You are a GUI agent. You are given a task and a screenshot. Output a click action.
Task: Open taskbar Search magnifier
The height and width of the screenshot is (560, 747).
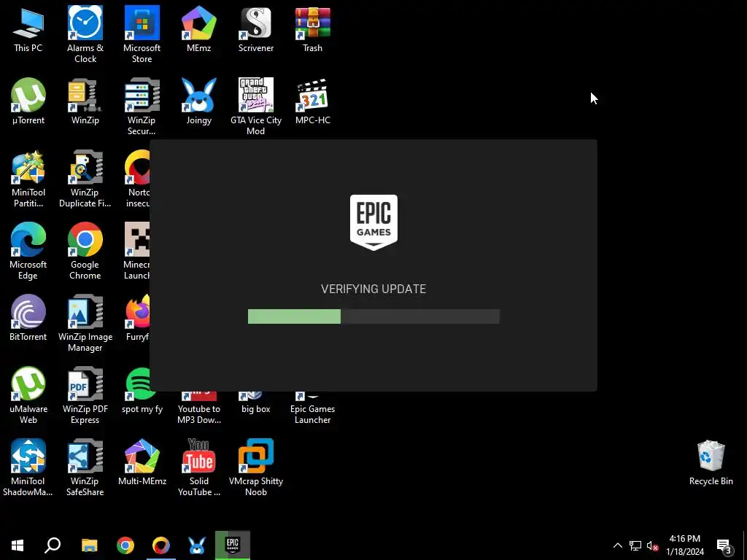pyautogui.click(x=53, y=545)
